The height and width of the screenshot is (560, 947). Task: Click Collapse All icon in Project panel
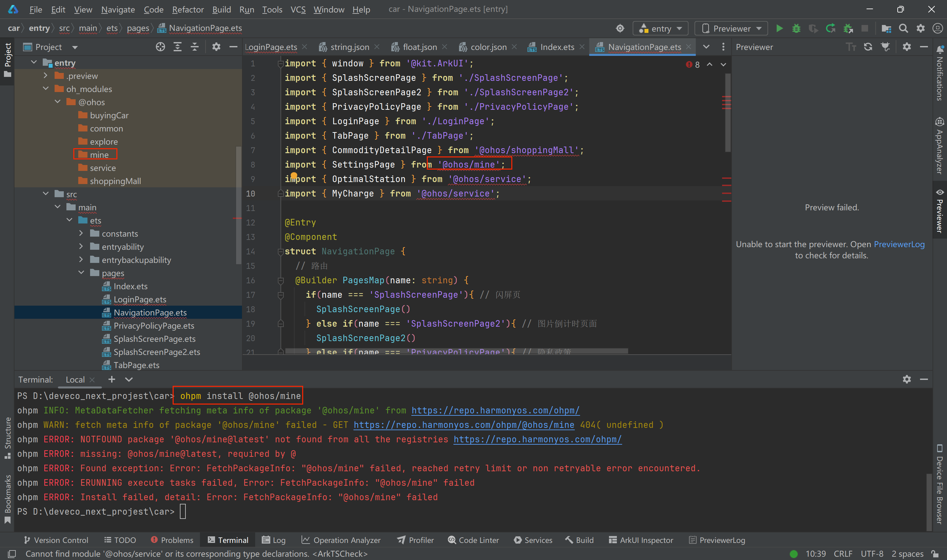click(194, 47)
